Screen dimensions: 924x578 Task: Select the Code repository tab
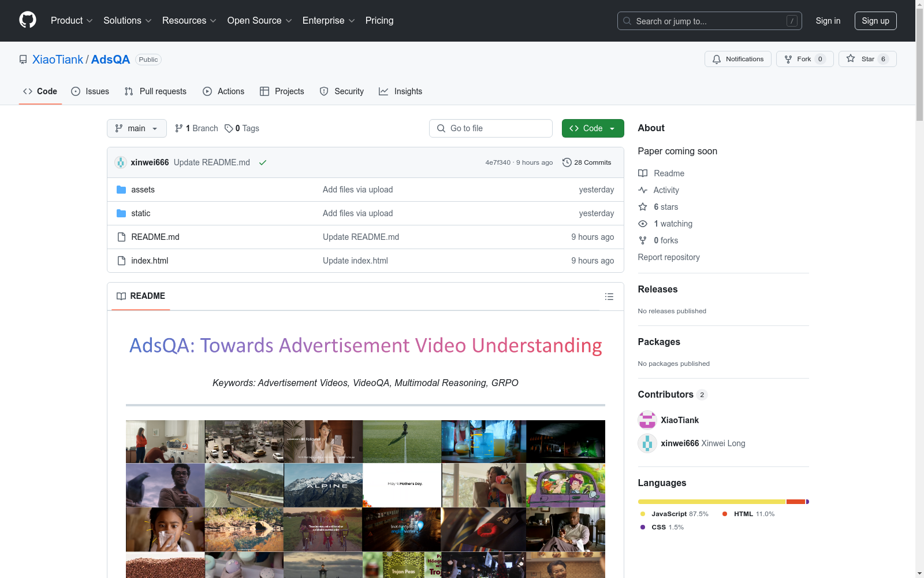click(x=40, y=91)
